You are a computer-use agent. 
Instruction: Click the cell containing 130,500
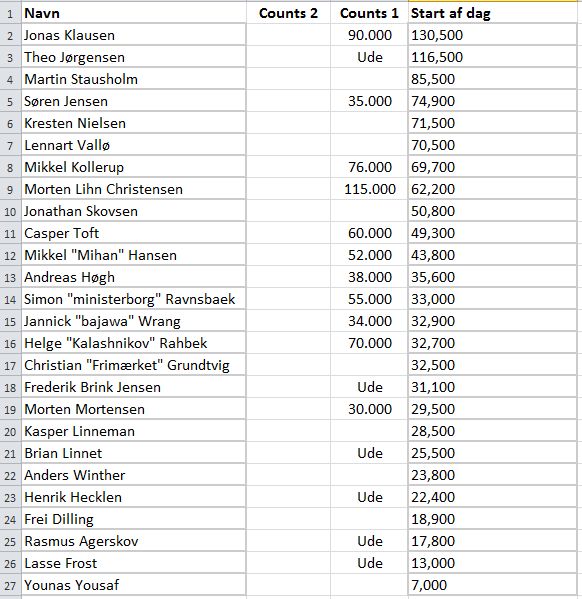point(492,35)
